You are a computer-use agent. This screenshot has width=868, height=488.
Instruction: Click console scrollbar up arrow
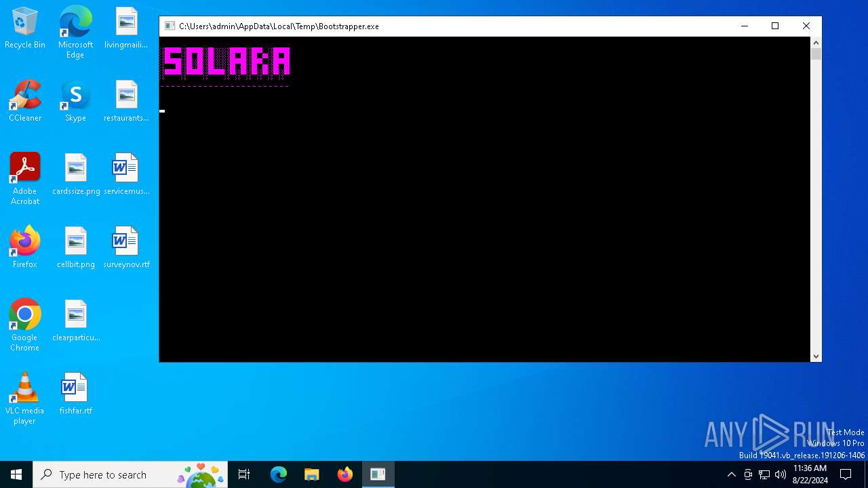[x=816, y=42]
